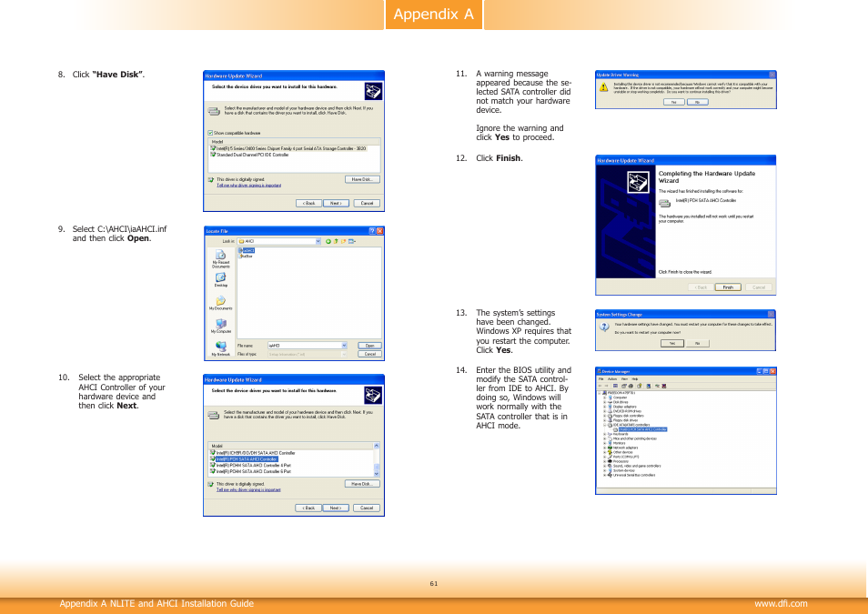Click No in the Update Driver Warning dialog
Screen dimensions: 868x614
click(x=698, y=102)
